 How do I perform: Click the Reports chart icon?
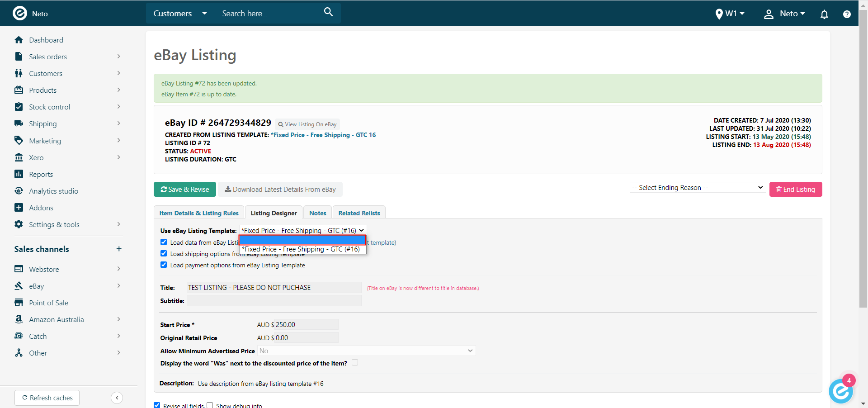[19, 174]
